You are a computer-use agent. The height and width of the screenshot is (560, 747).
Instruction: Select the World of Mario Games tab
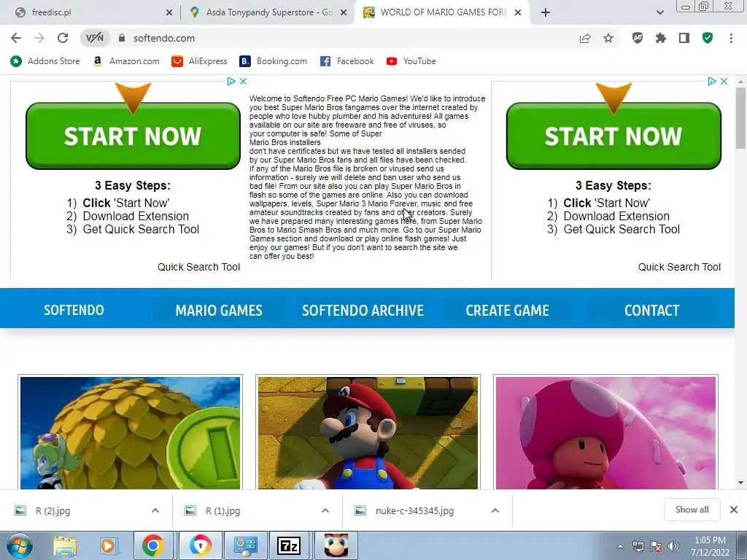pyautogui.click(x=444, y=12)
